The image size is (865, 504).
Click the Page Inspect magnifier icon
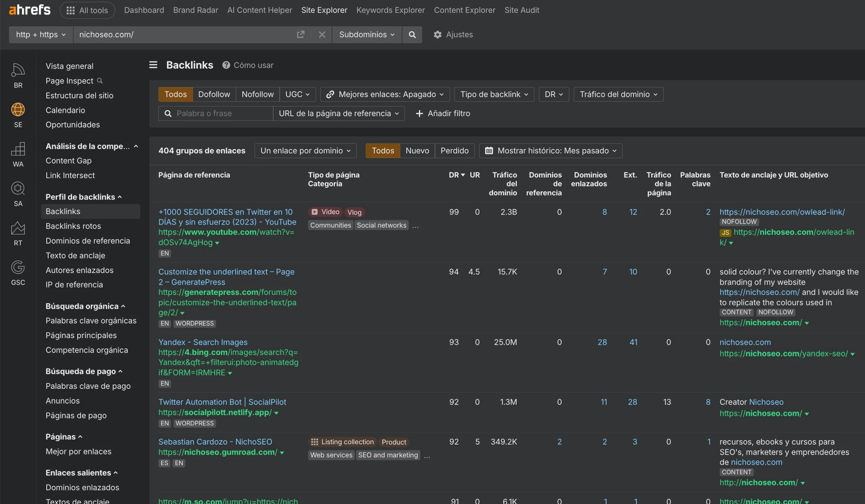click(100, 81)
